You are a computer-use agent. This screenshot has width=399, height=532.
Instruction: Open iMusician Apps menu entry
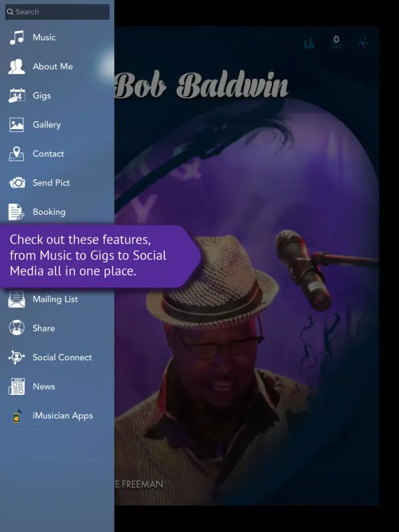(57, 415)
